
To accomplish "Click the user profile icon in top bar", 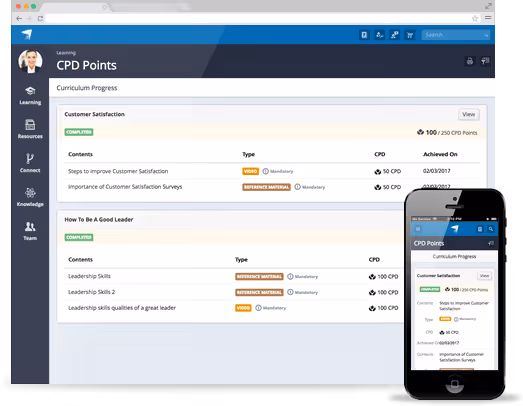I will coord(379,35).
